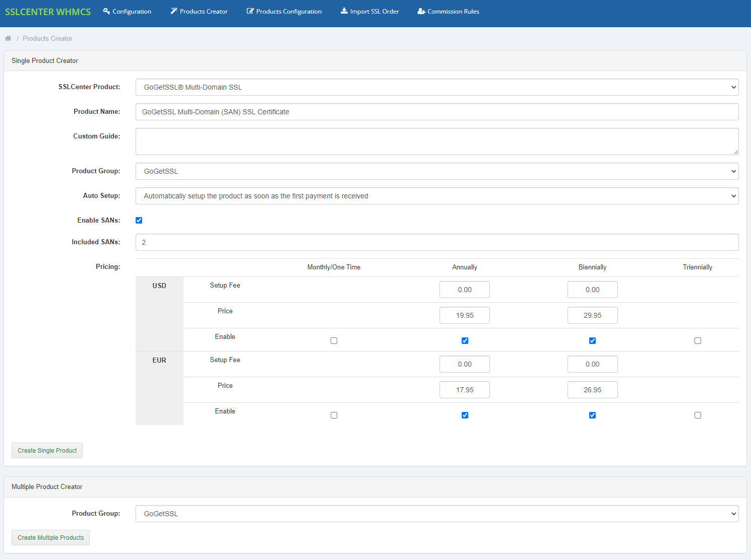Screen dimensions: 751x560
Task: Toggle USD Biennially enable checkbox
Action: 593,341
